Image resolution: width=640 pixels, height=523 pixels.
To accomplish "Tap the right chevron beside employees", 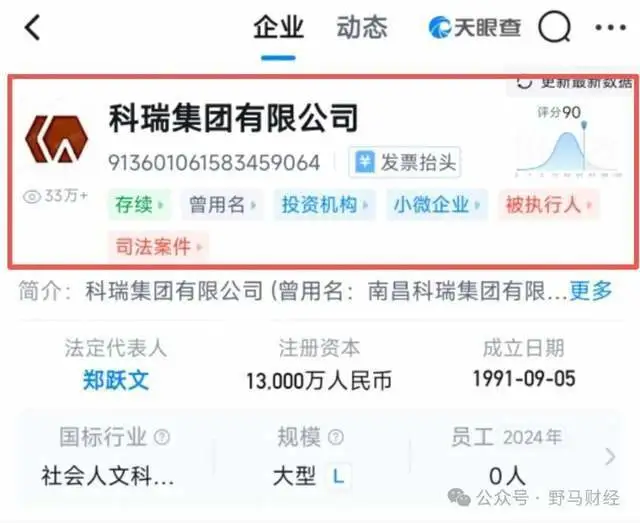I will pyautogui.click(x=610, y=456).
